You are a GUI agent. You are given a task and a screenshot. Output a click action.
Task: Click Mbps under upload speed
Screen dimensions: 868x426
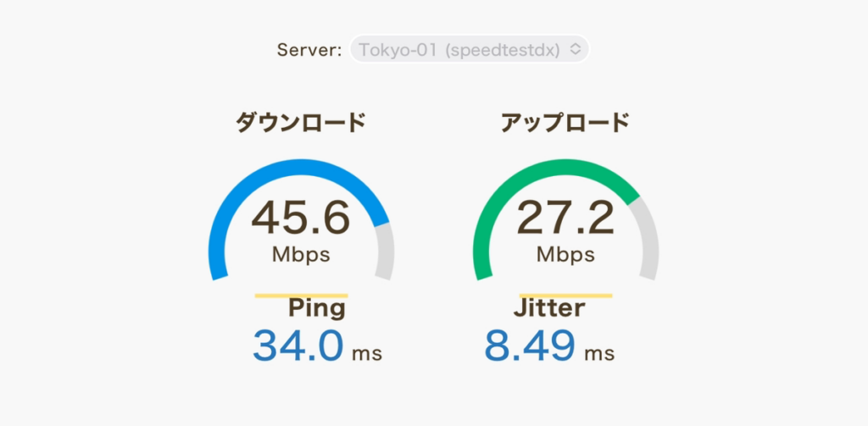[565, 254]
